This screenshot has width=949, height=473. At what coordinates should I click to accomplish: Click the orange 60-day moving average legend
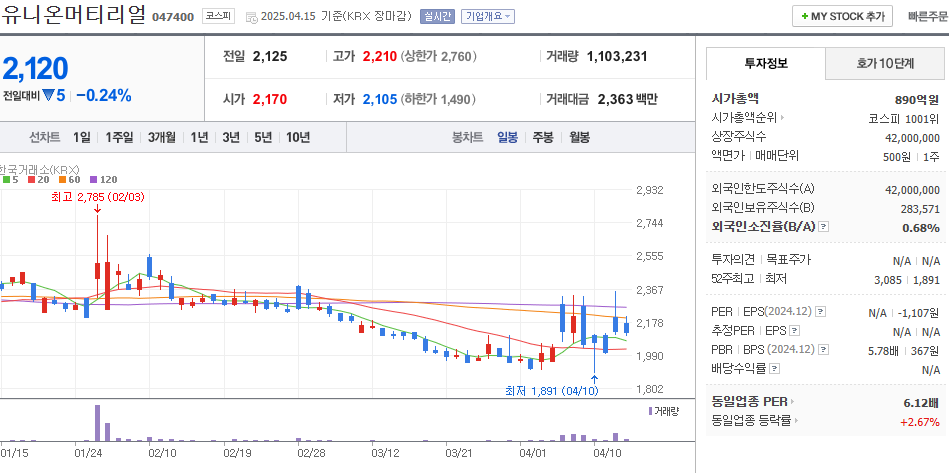pyautogui.click(x=70, y=180)
